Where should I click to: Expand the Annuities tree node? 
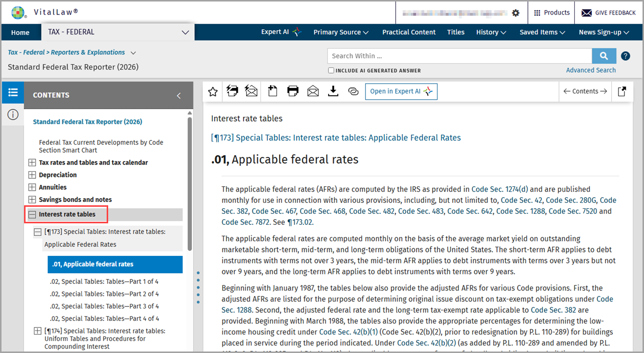pos(32,187)
